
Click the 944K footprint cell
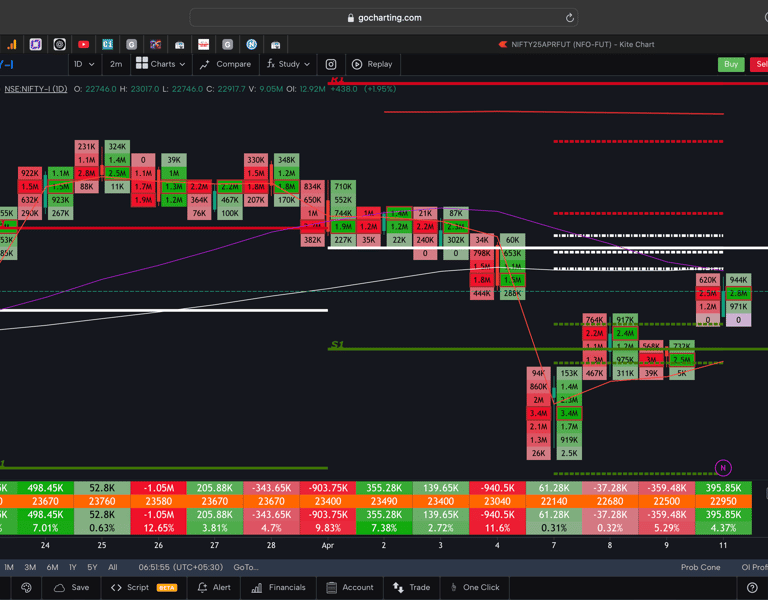(738, 280)
